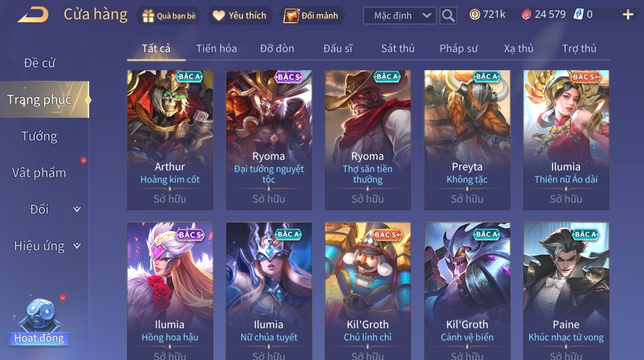Open Đổi mảnh shard exchange
644x360 pixels.
[311, 16]
